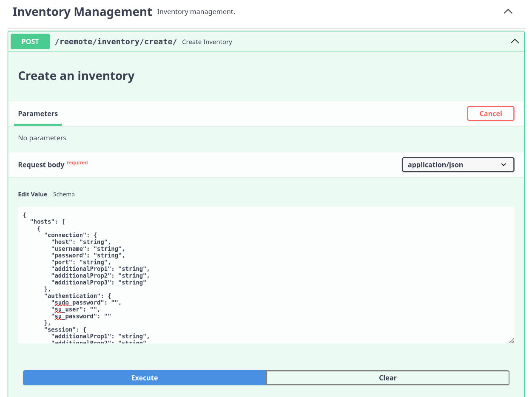Grab the textarea resize handle corner
The image size is (532, 397).
511,340
